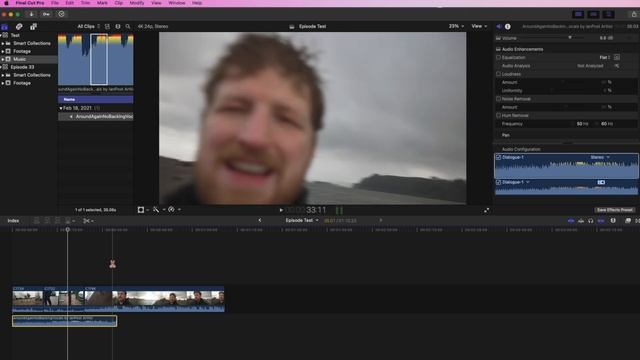Go forward in timeline history
Viewport: 640px width, 360px height.
point(381,220)
